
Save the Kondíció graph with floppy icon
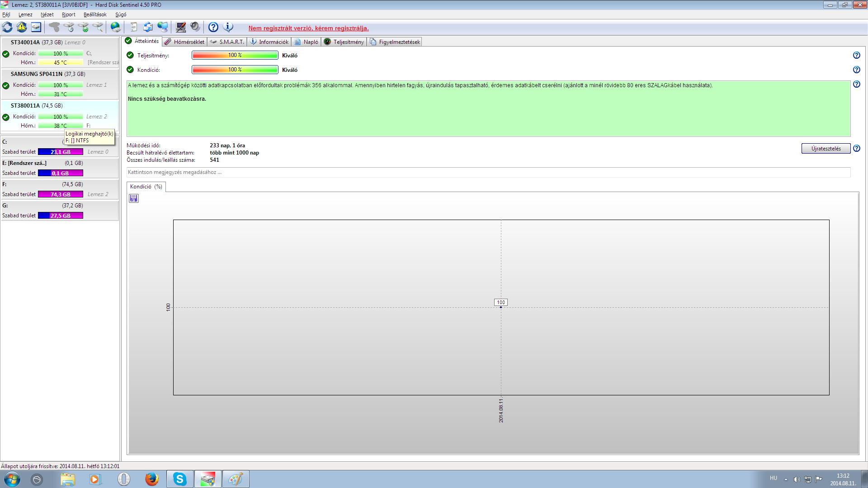pyautogui.click(x=133, y=198)
